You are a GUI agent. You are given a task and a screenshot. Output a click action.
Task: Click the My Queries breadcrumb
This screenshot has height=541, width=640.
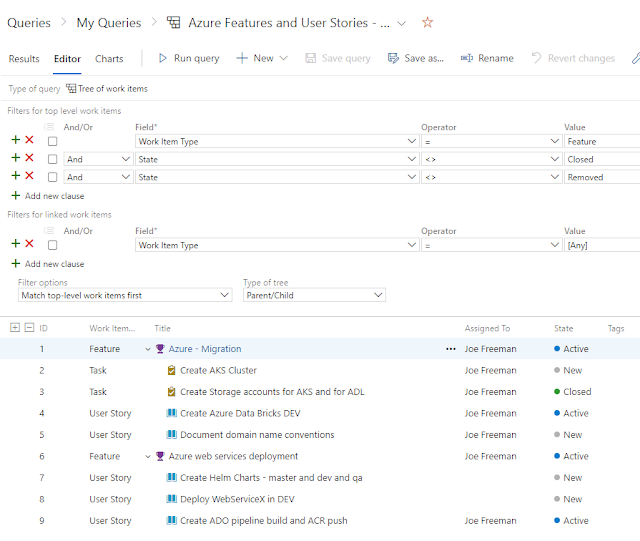tap(108, 22)
